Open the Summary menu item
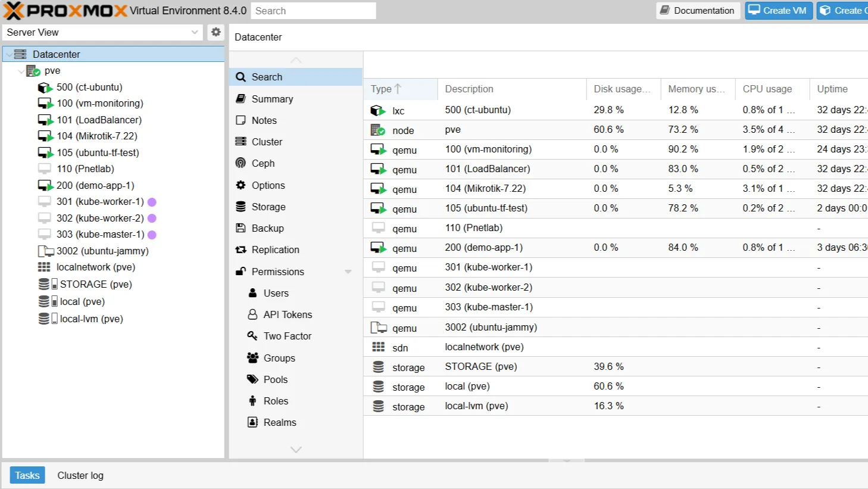The image size is (868, 489). click(x=295, y=99)
